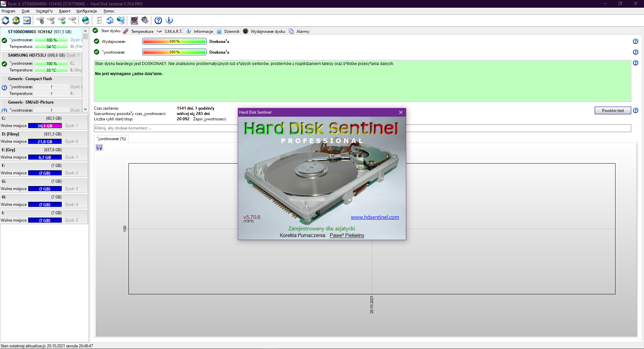This screenshot has height=349, width=644.
Task: Click the C: drive 36,1 GB free space bar
Action: point(45,126)
